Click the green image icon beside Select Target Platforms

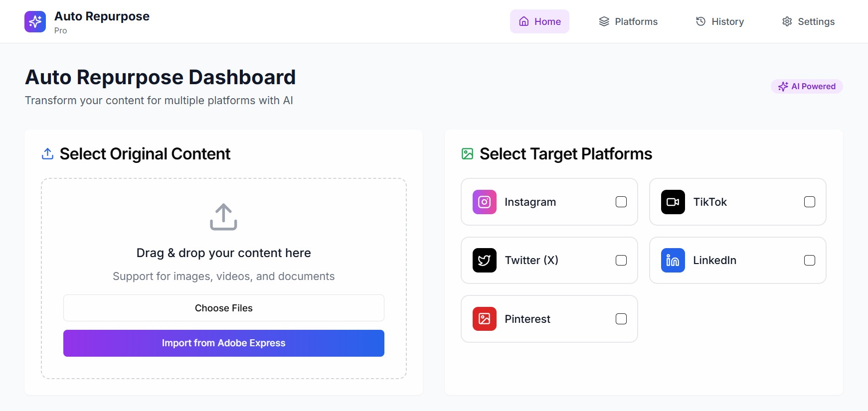467,154
